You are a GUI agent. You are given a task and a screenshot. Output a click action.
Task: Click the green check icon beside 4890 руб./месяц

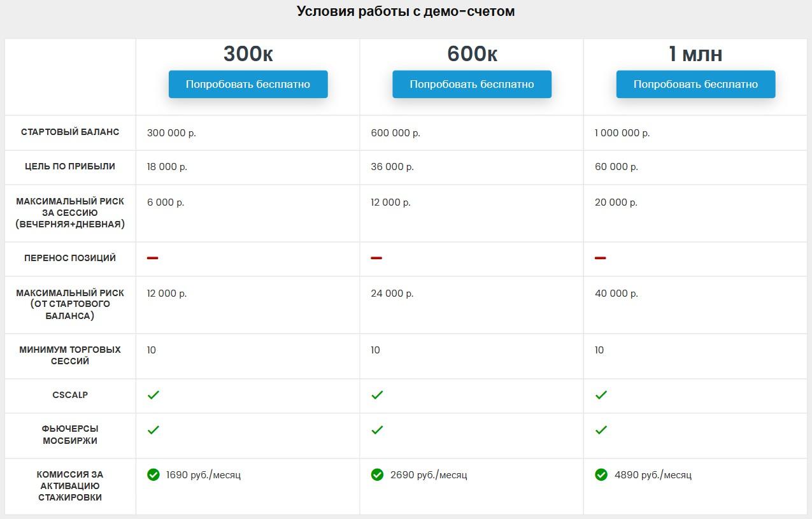(601, 474)
